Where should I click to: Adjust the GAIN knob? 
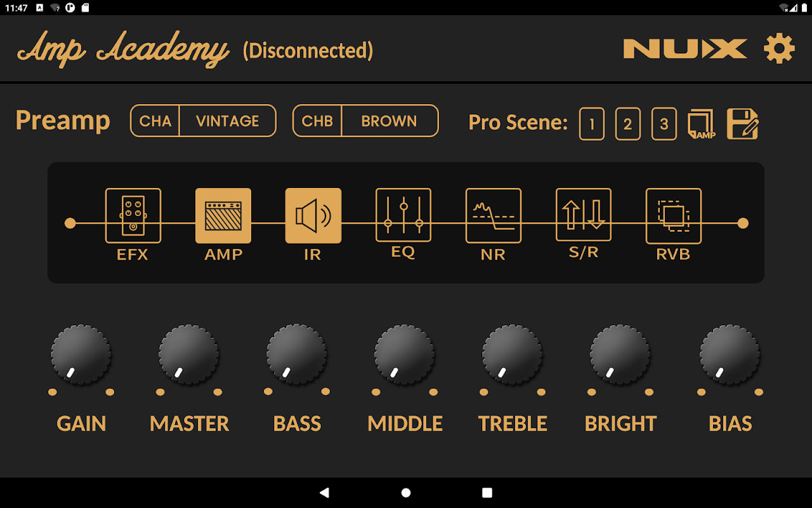click(x=81, y=354)
